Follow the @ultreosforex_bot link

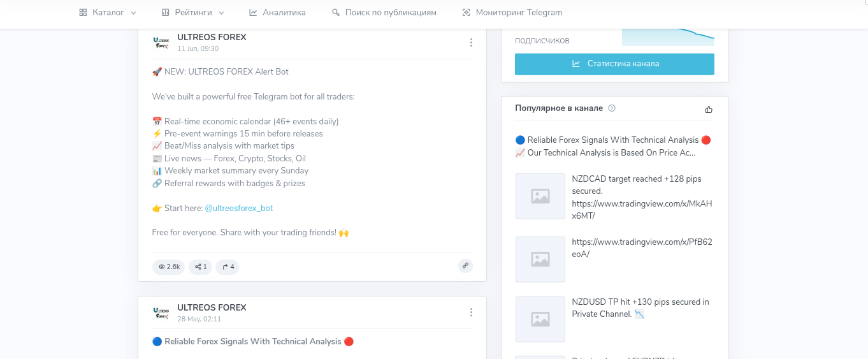click(239, 209)
